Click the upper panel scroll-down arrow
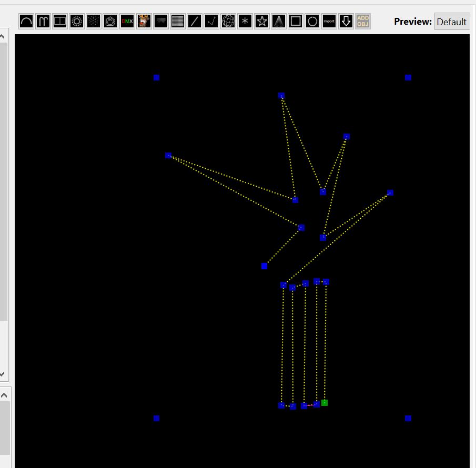Viewport: 476px width, 468px height. pyautogui.click(x=3, y=374)
